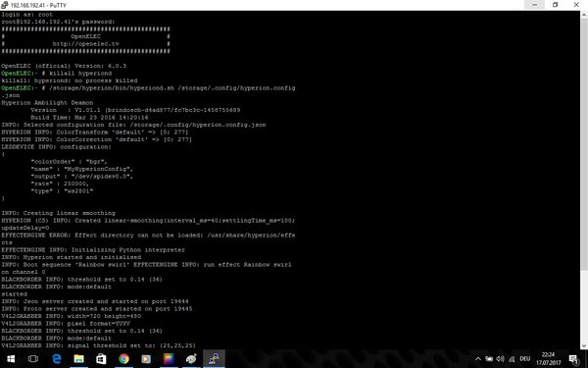Show hidden system tray icons
Viewport: 588px width, 368px height.
[478, 359]
